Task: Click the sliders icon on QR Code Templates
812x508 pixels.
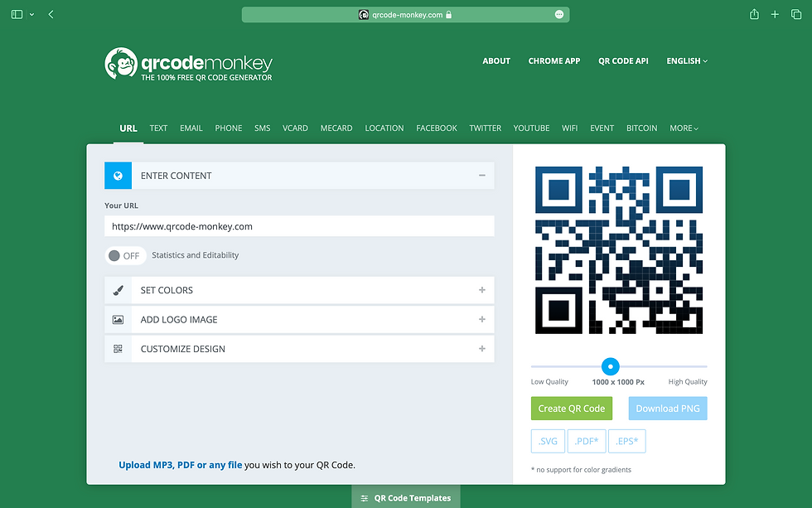Action: (365, 498)
